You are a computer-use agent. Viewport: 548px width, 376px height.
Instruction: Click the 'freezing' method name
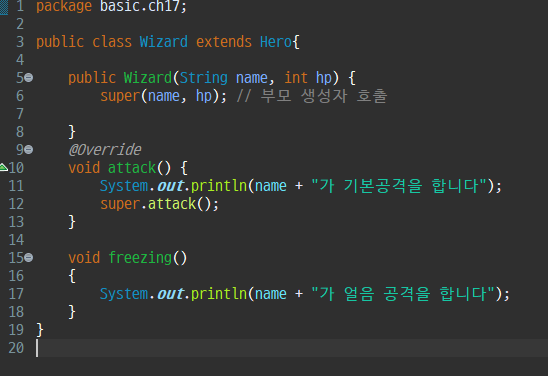pos(140,258)
